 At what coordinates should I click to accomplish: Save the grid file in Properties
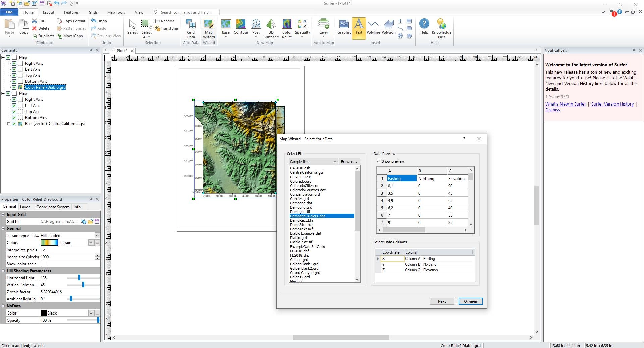(x=97, y=221)
